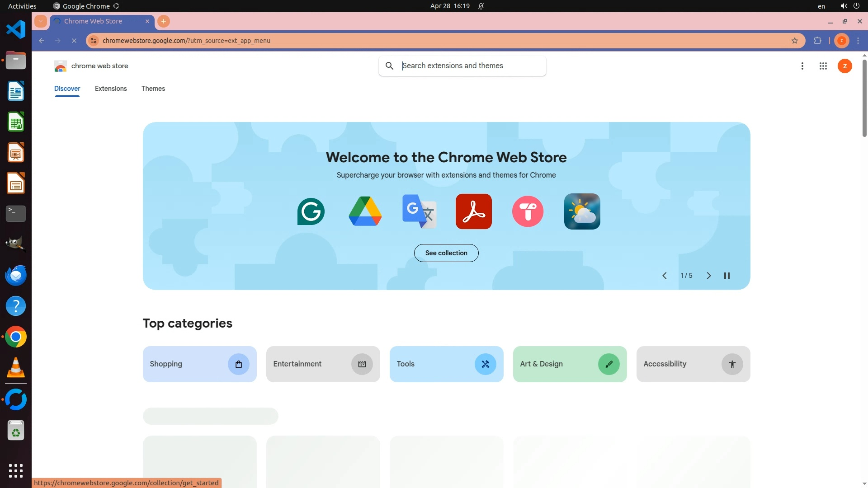
Task: Open the Art & Design category
Action: click(570, 364)
